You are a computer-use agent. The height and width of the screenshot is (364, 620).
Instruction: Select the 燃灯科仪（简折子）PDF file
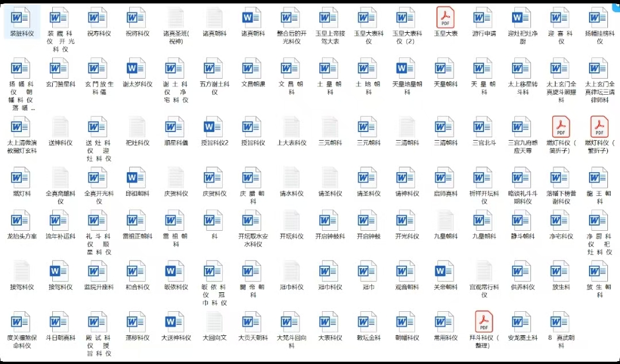pyautogui.click(x=560, y=127)
